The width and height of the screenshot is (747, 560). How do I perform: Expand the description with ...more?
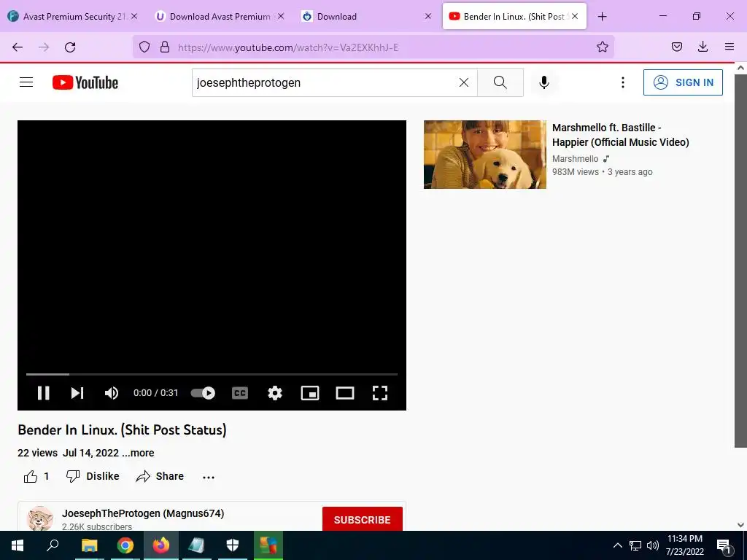(138, 453)
